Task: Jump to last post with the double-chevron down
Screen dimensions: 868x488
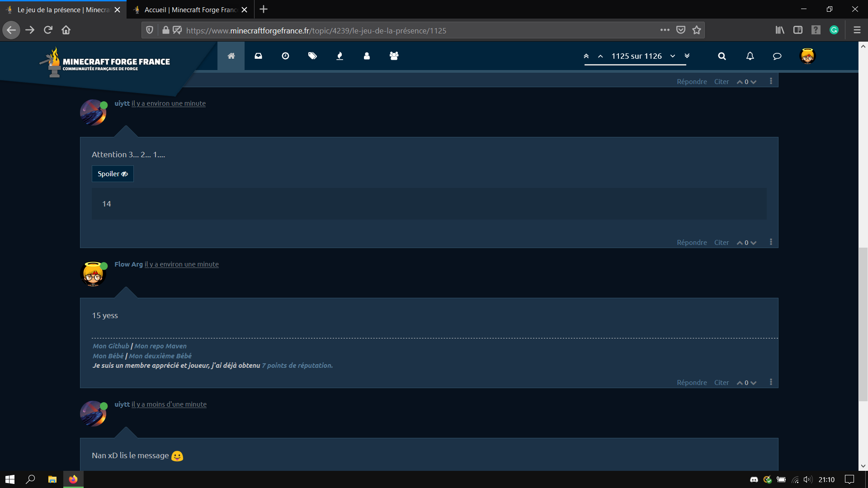Action: tap(687, 56)
